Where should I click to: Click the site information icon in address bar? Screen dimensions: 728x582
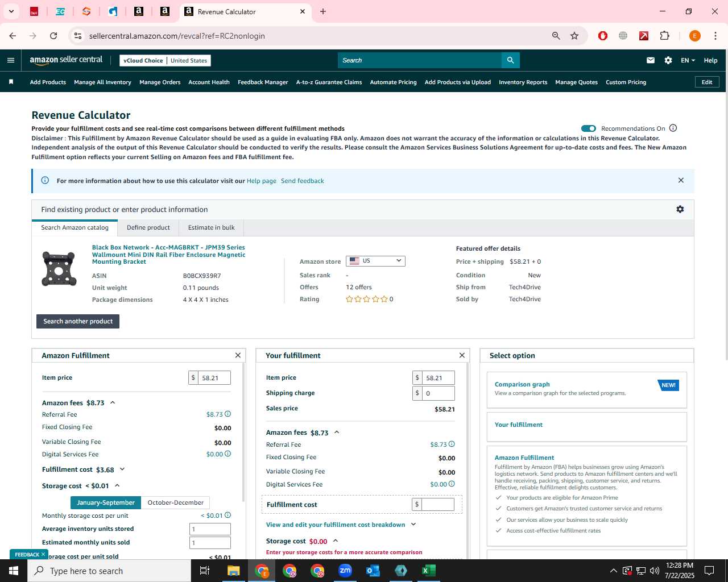(78, 36)
